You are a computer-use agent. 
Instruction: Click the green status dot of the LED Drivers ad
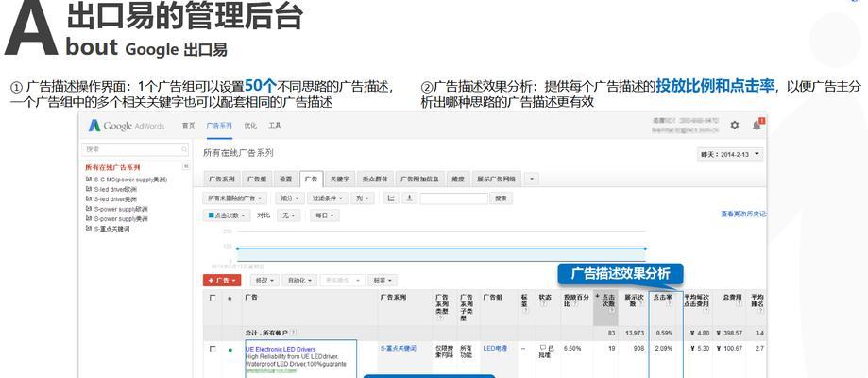point(230,350)
